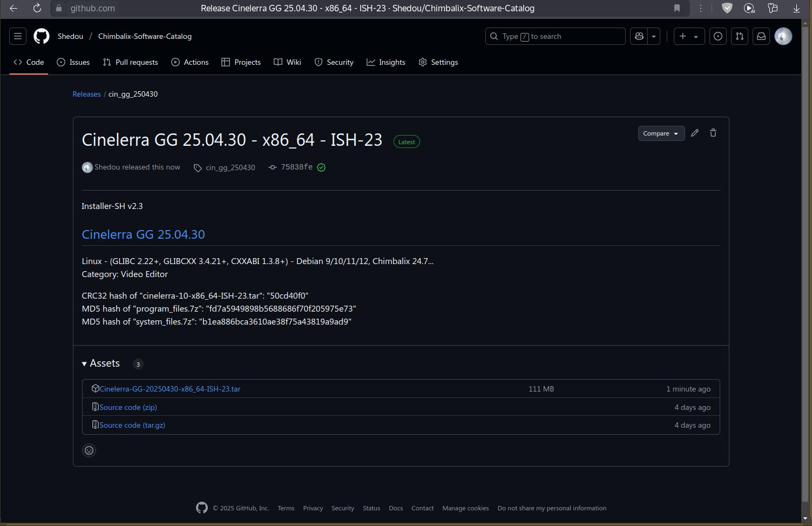Switch to the Wiki tab
The width and height of the screenshot is (812, 526).
coord(288,62)
